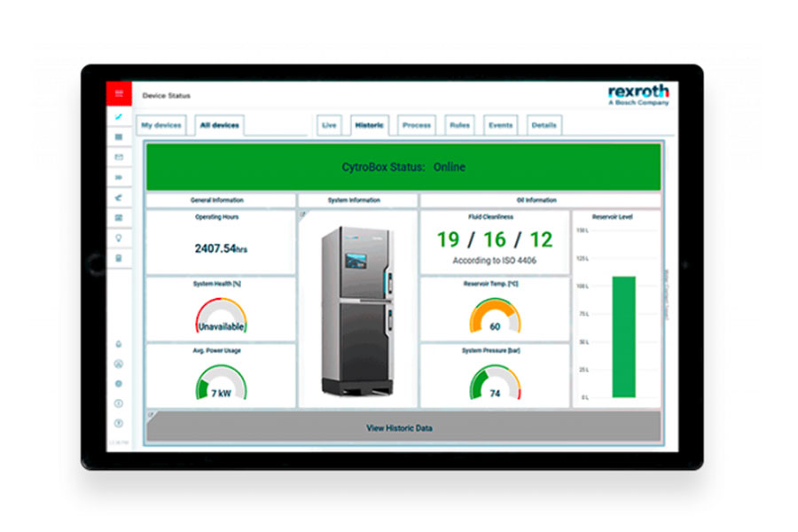Viewport: 798px width, 532px height.
Task: Click the View Historic Data button
Action: 403,427
